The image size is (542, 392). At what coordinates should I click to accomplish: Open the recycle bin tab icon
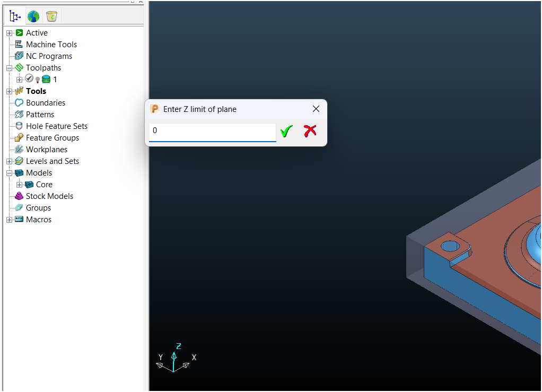51,16
